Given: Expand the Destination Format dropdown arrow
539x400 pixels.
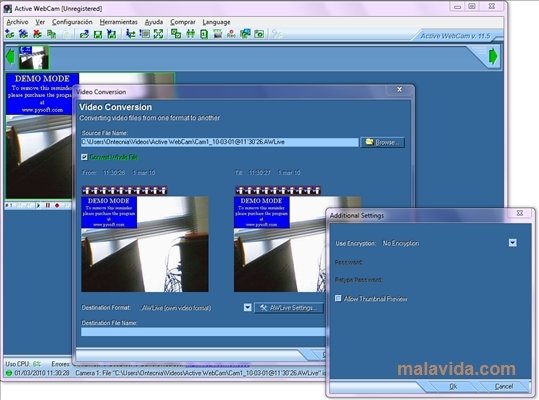Looking at the screenshot, I should [248, 307].
